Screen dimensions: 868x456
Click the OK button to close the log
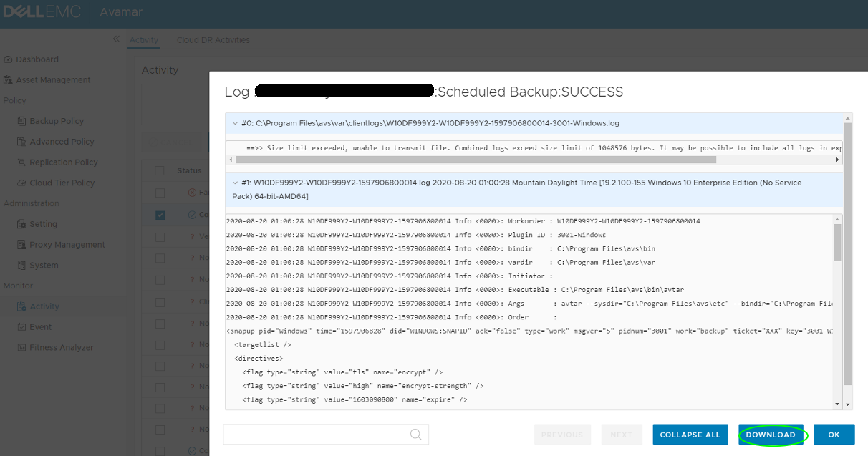point(834,435)
